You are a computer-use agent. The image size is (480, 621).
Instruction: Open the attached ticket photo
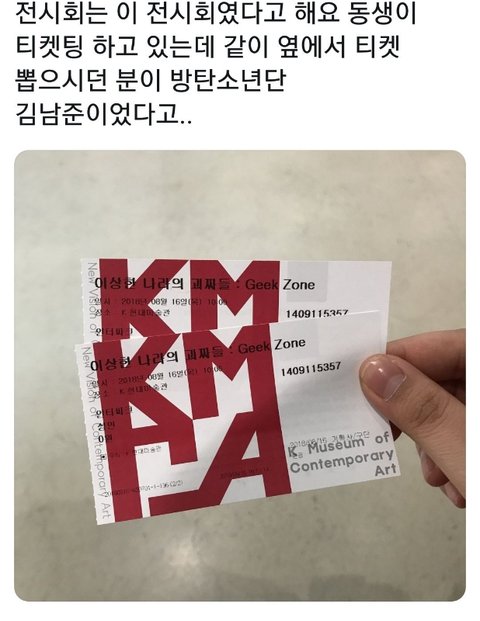(x=240, y=375)
